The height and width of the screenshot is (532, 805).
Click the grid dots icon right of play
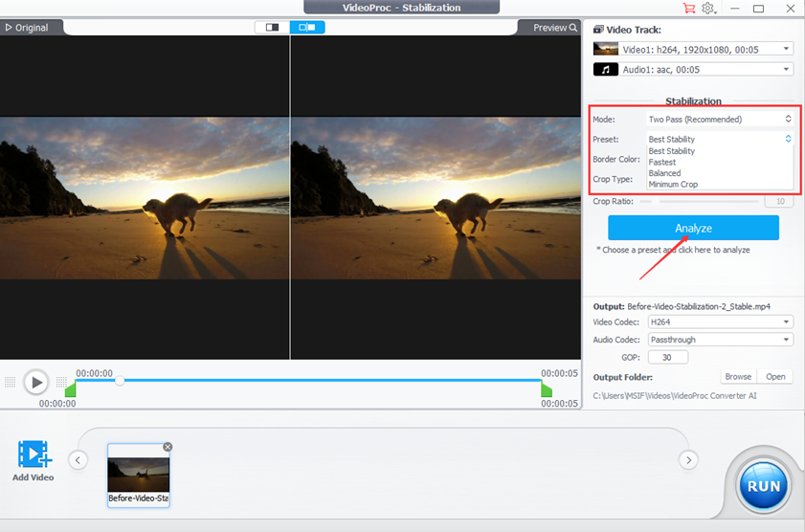pyautogui.click(x=61, y=382)
